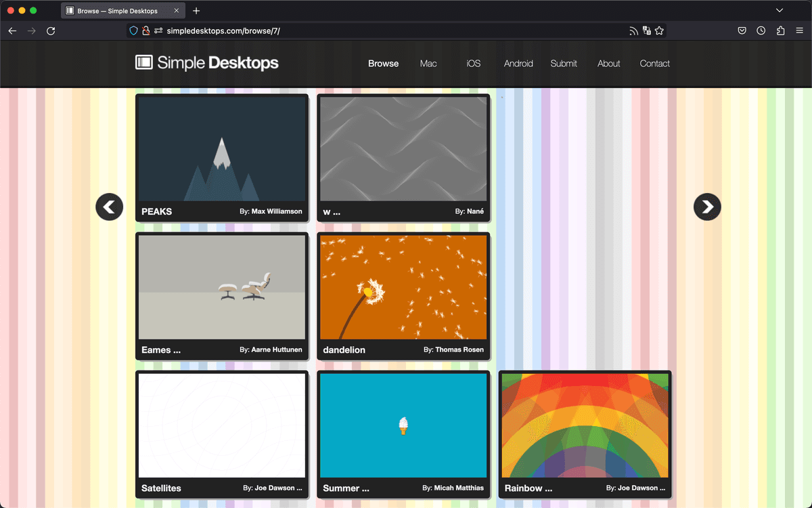Open the Submit navigation item

(x=564, y=64)
